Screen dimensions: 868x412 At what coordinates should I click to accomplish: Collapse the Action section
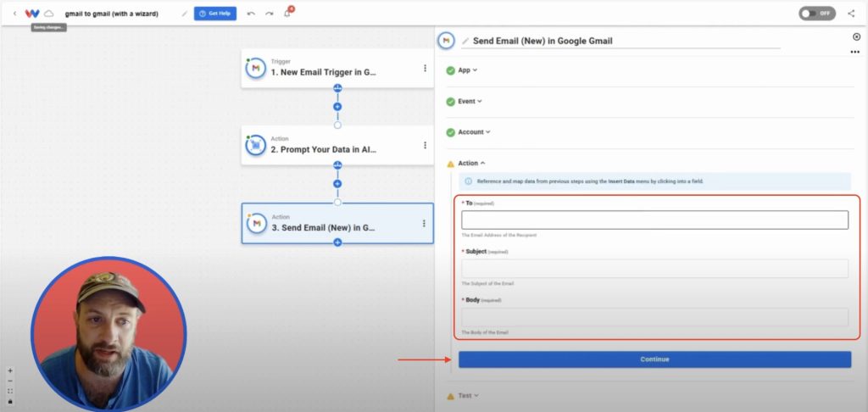tap(471, 164)
